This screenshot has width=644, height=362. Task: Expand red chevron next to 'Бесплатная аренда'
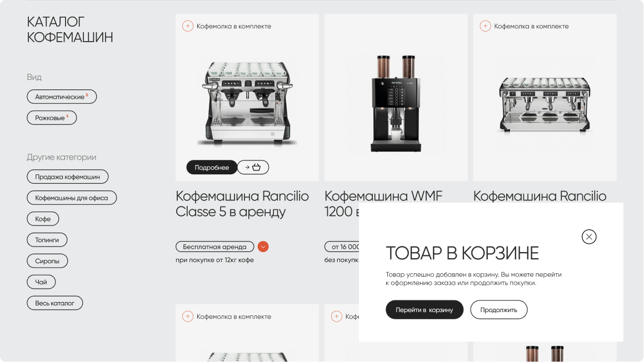coord(263,247)
